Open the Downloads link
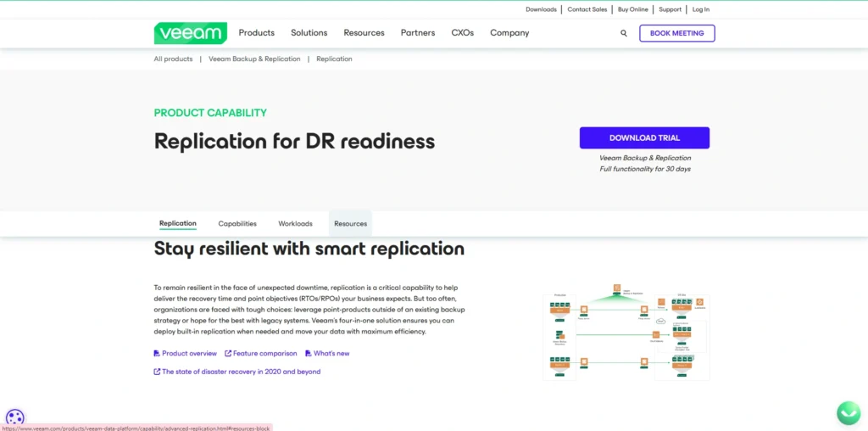Image resolution: width=868 pixels, height=431 pixels. (541, 9)
